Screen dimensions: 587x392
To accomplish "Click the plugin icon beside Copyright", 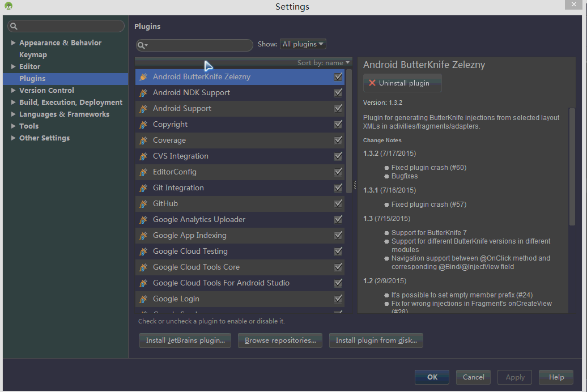I will (x=143, y=124).
